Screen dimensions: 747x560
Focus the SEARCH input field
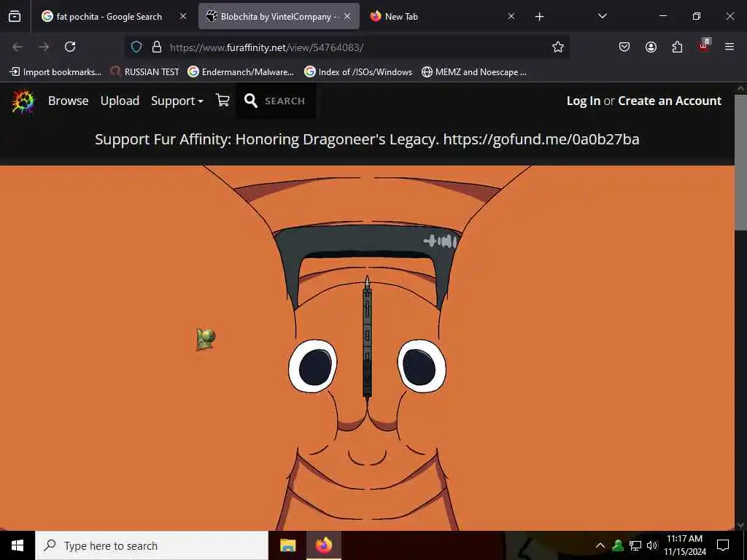[x=285, y=101]
